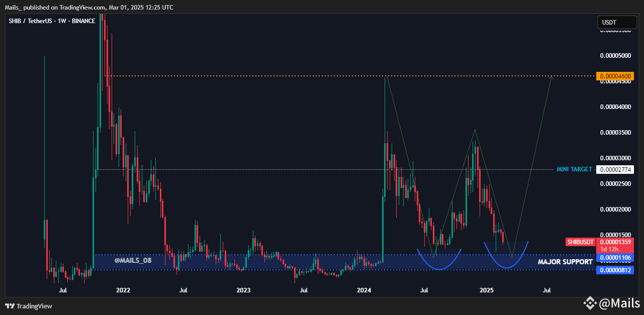Click the blue 0.00001106 price label
The image size is (644, 315).
coord(615,257)
